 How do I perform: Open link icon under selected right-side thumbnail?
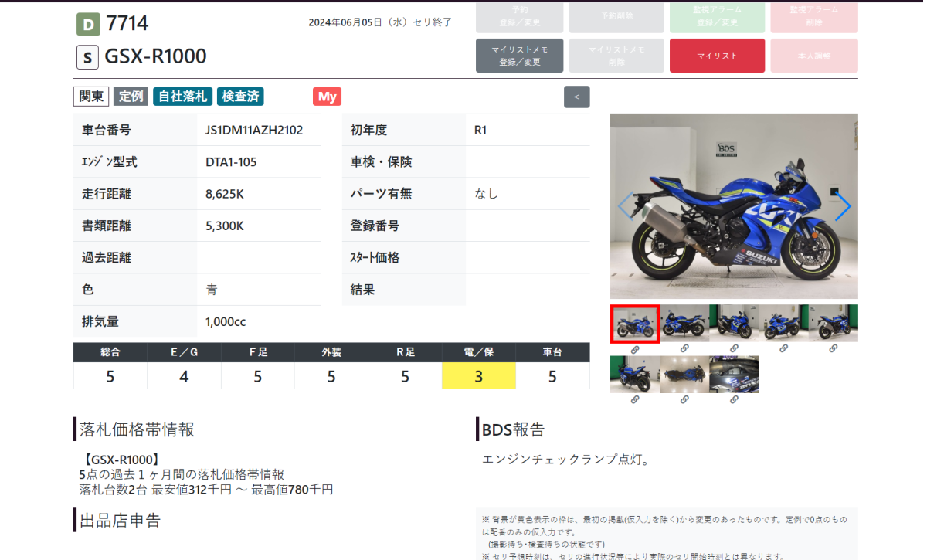[635, 349]
